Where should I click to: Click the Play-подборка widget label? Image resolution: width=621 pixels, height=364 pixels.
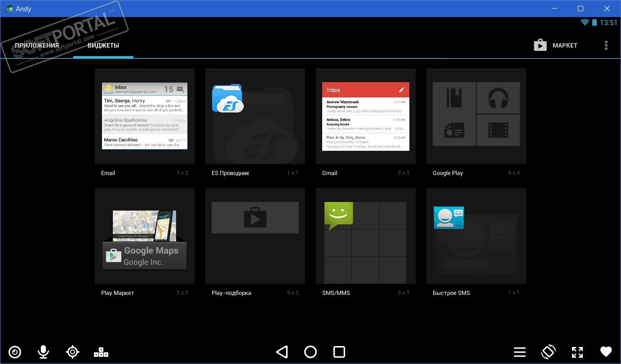[231, 293]
